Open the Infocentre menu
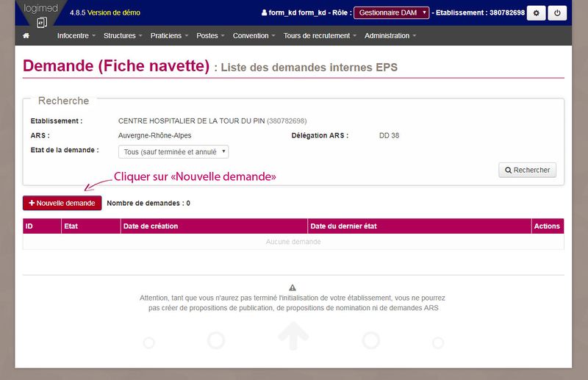Screen dimensions: 588x380 tap(76, 35)
